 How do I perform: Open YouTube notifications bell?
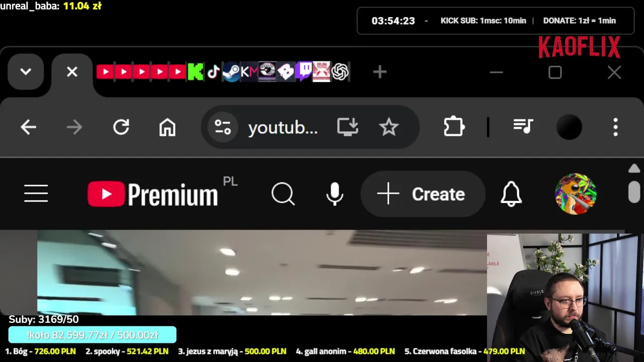[x=511, y=194]
